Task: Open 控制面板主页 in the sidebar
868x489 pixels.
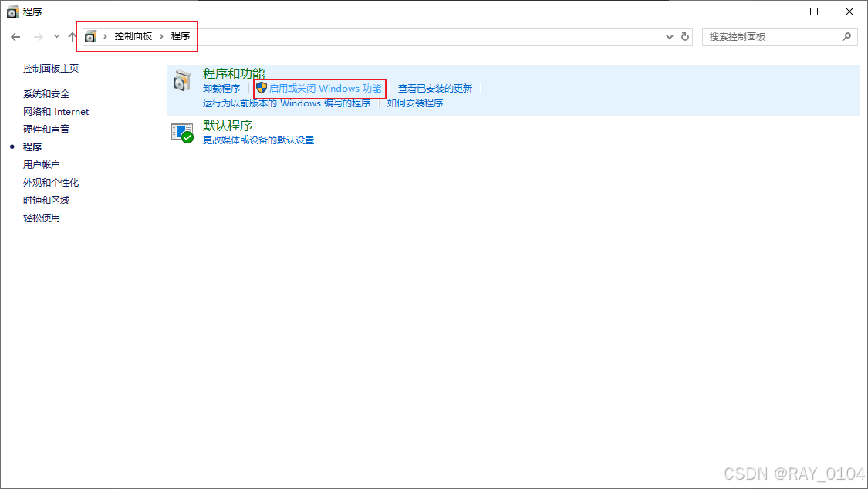Action: pyautogui.click(x=51, y=69)
